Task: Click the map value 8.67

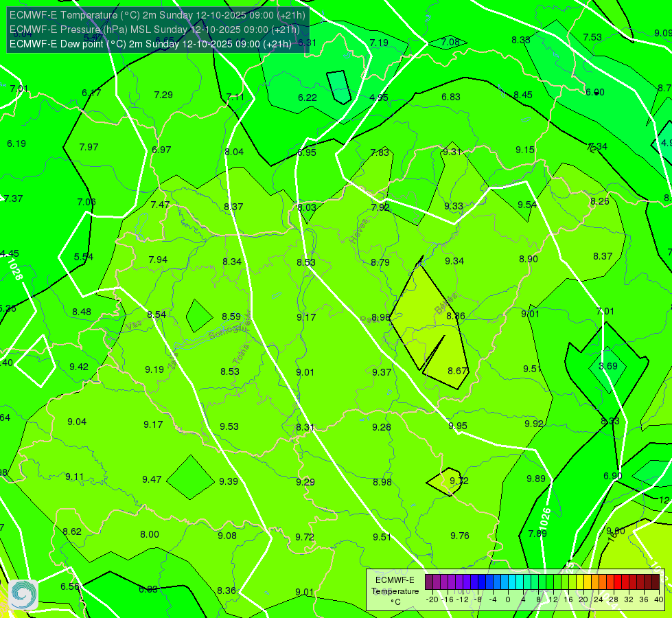Action: 457,371
